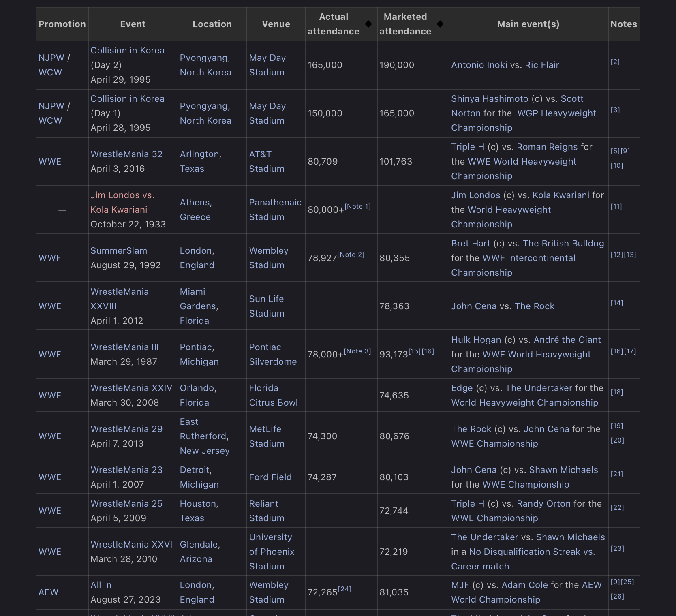The width and height of the screenshot is (676, 616).
Task: Open All In event link
Action: click(101, 585)
